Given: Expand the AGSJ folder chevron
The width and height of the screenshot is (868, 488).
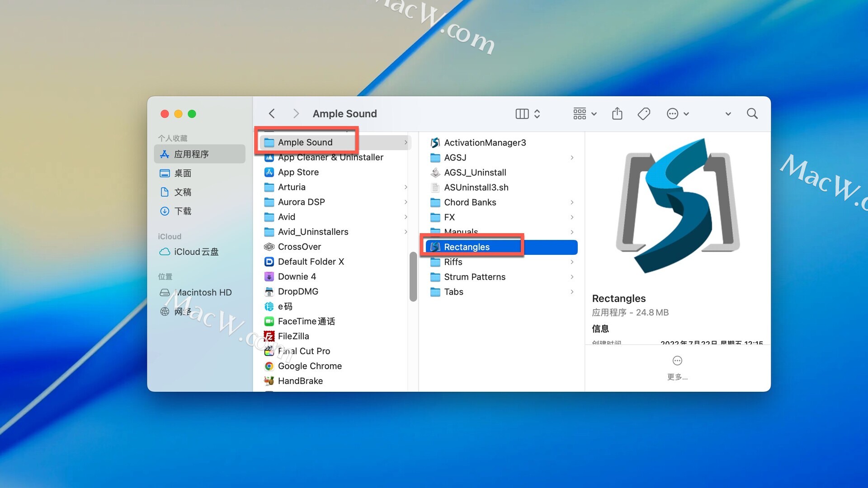Looking at the screenshot, I should [x=572, y=158].
